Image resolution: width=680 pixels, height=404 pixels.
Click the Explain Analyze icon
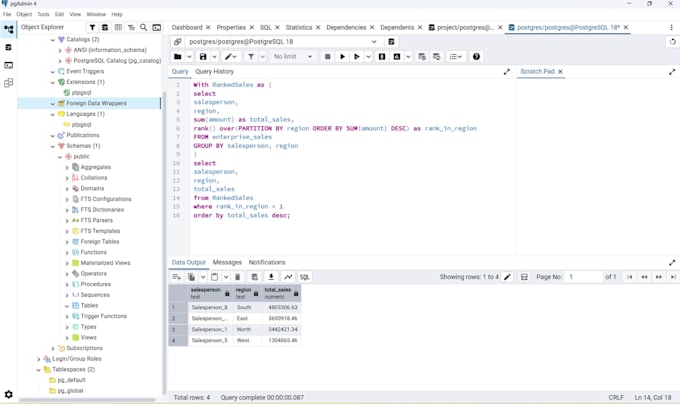point(397,57)
